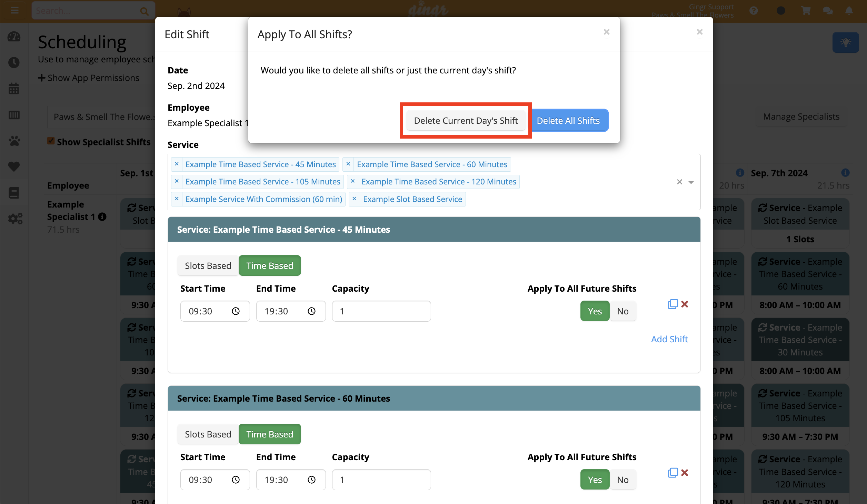Screen dimensions: 867x504
Task: Set Apply To All Future Shifts Yes for 45 Minutes
Action: [595, 311]
